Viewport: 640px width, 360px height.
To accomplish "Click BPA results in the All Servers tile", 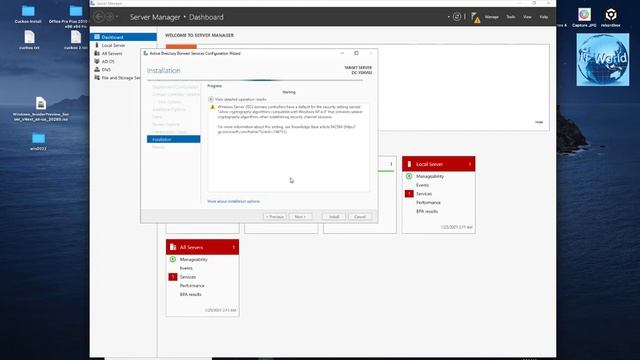I will pos(191,294).
